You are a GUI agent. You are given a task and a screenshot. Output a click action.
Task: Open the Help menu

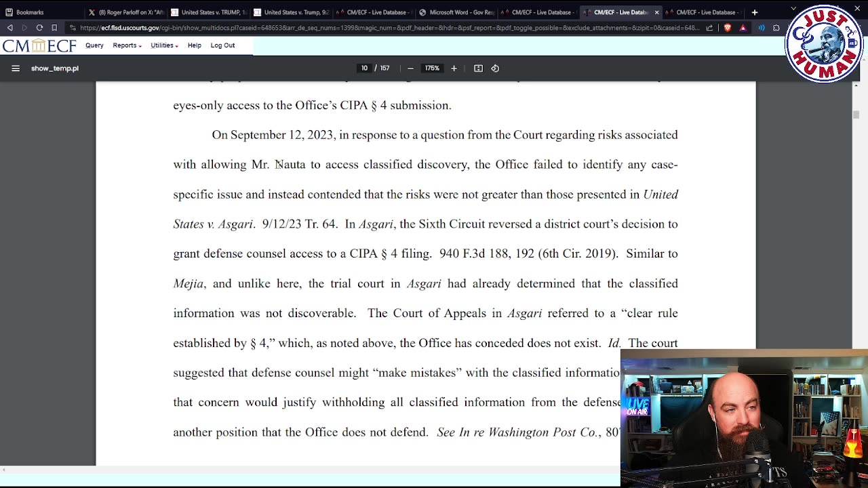click(194, 45)
